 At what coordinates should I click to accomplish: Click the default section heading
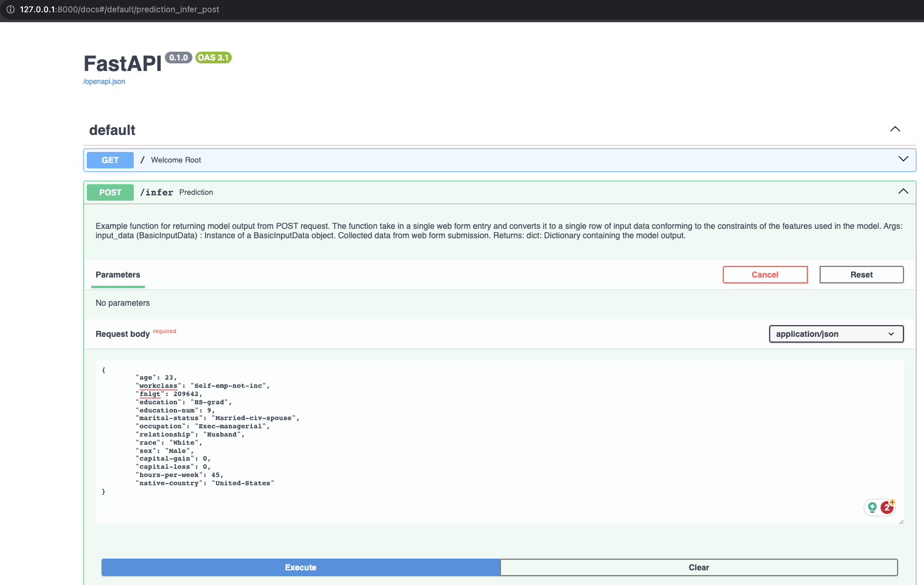(112, 130)
